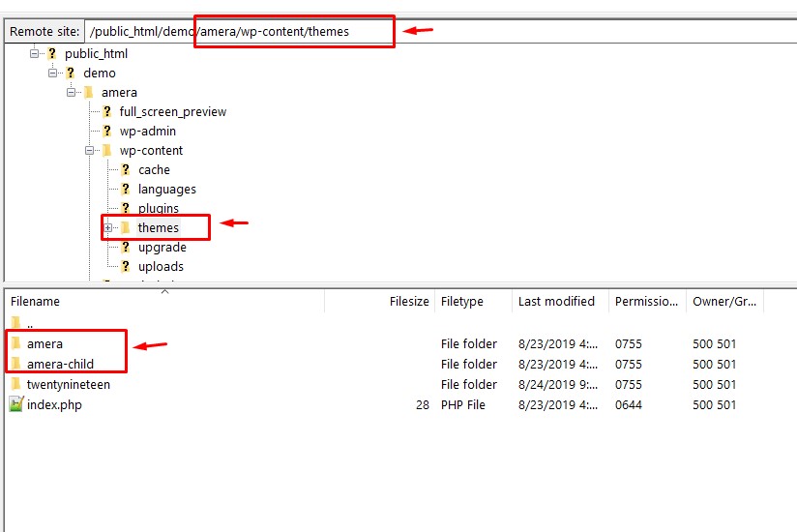The height and width of the screenshot is (532, 797).
Task: Expand the themes folder tree node
Action: 108,228
